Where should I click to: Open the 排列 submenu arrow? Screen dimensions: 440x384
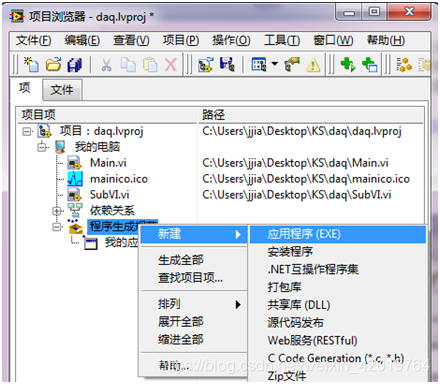pyautogui.click(x=238, y=304)
